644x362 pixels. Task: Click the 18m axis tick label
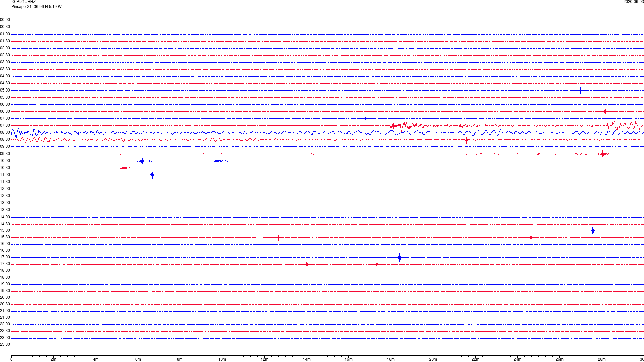pyautogui.click(x=391, y=359)
